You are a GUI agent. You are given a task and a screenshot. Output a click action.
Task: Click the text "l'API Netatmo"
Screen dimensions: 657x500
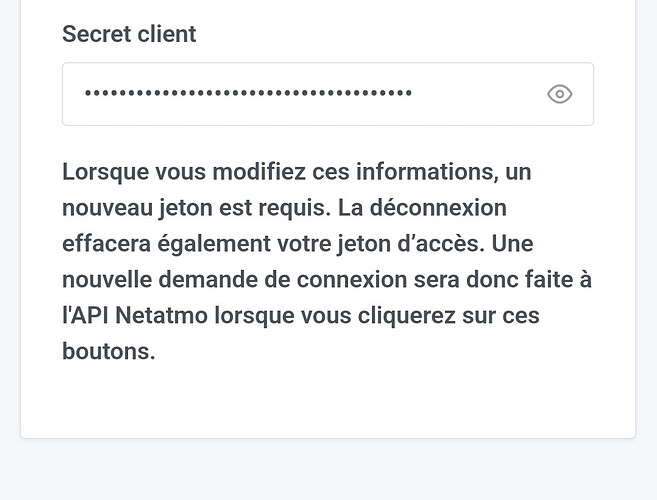pos(135,316)
